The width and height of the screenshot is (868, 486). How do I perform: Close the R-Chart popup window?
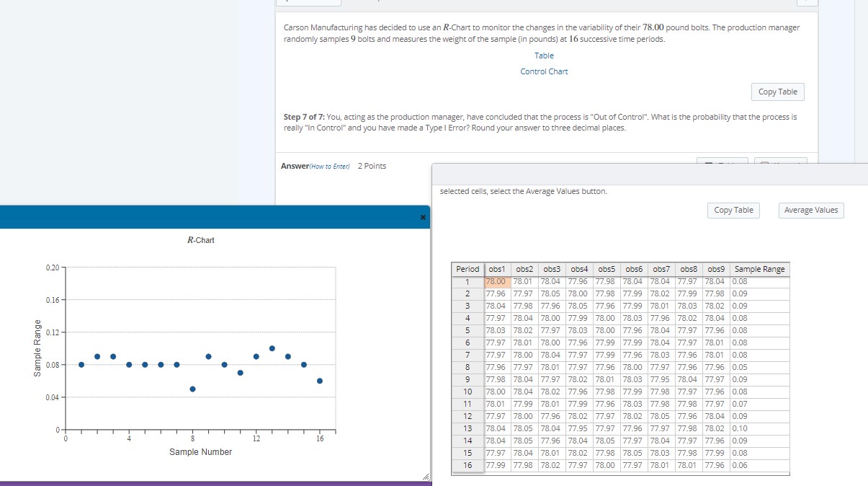(423, 217)
